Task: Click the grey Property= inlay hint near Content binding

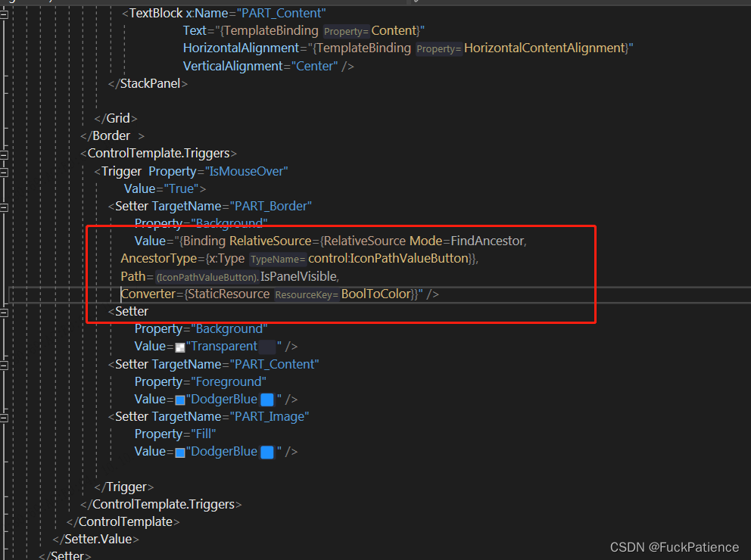Action: coord(346,31)
